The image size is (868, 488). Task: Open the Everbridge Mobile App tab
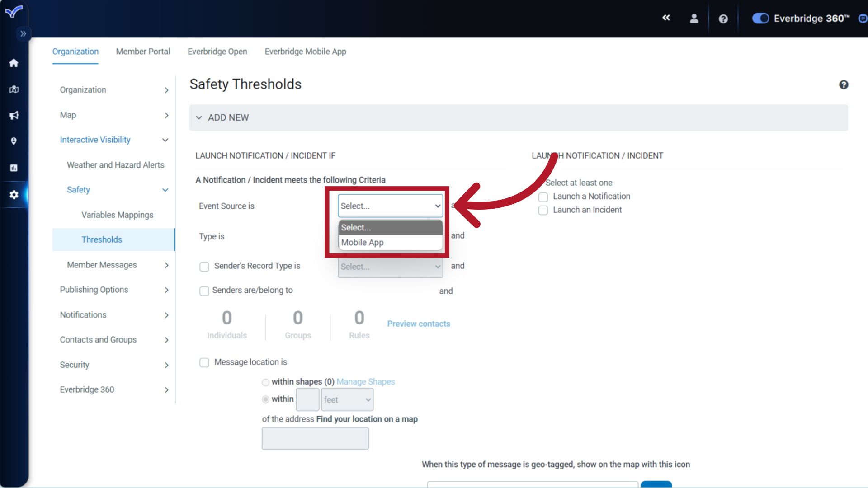click(305, 52)
